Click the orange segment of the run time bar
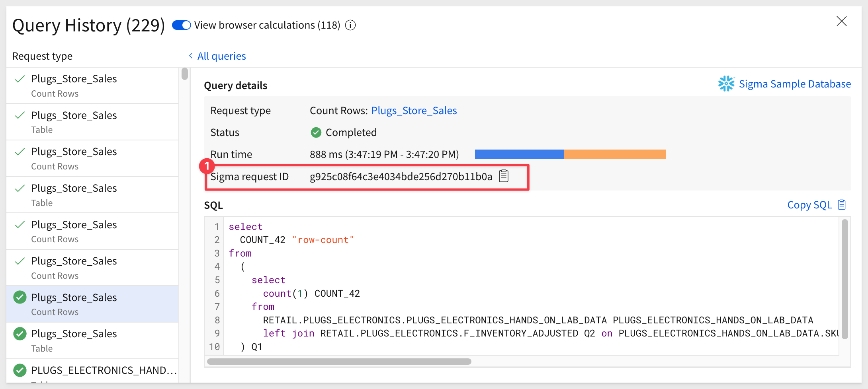The width and height of the screenshot is (868, 389). [x=615, y=154]
